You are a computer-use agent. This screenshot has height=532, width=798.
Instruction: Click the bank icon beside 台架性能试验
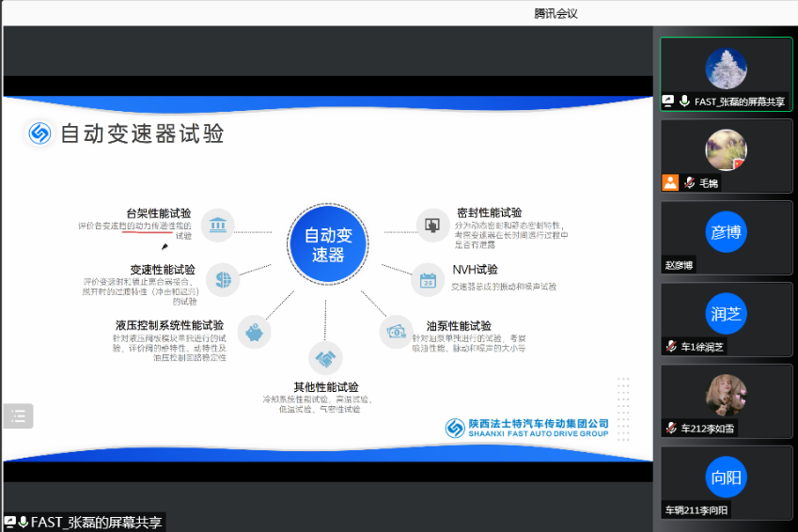pos(218,225)
